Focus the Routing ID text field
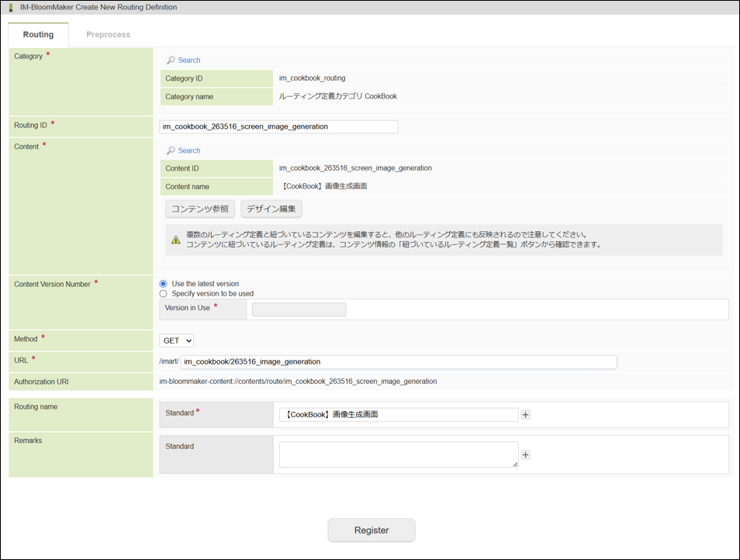Image resolution: width=740 pixels, height=560 pixels. (x=278, y=126)
